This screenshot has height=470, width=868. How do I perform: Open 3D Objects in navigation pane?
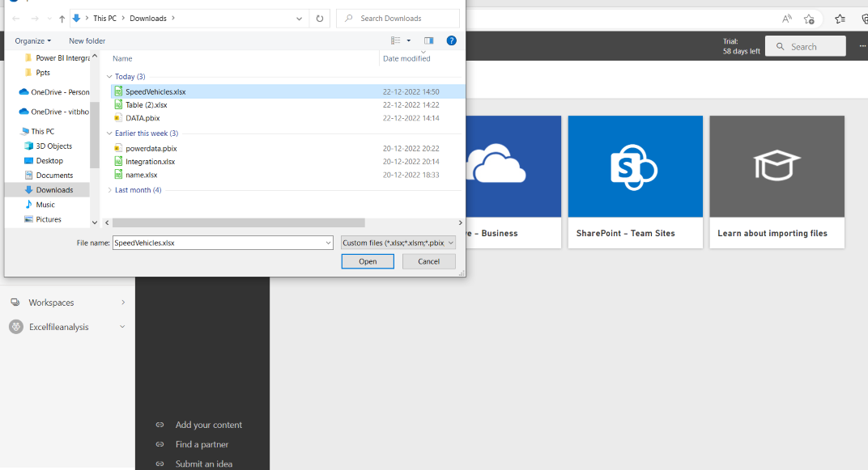point(48,146)
